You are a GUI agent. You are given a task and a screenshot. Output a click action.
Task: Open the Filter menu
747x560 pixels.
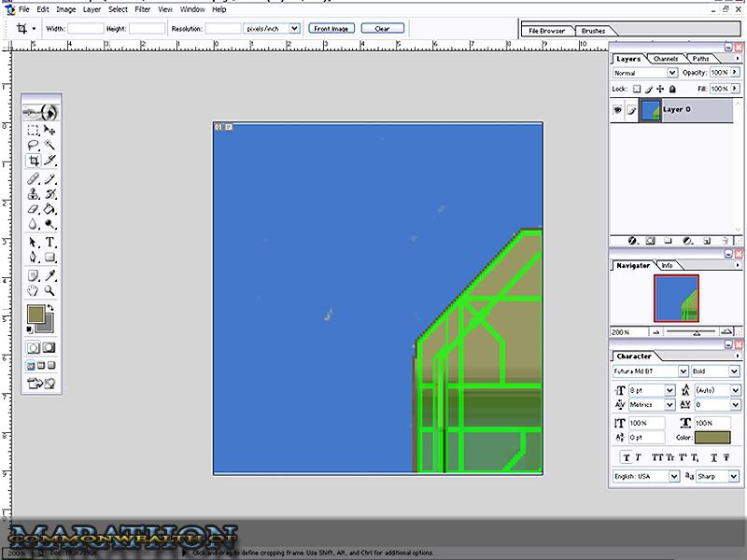coord(142,9)
